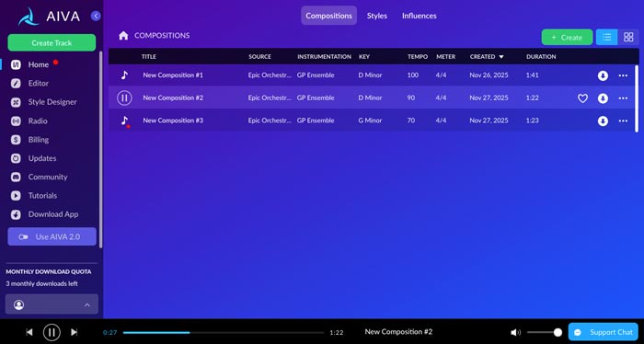
Task: Download New Composition #3
Action: tap(603, 120)
